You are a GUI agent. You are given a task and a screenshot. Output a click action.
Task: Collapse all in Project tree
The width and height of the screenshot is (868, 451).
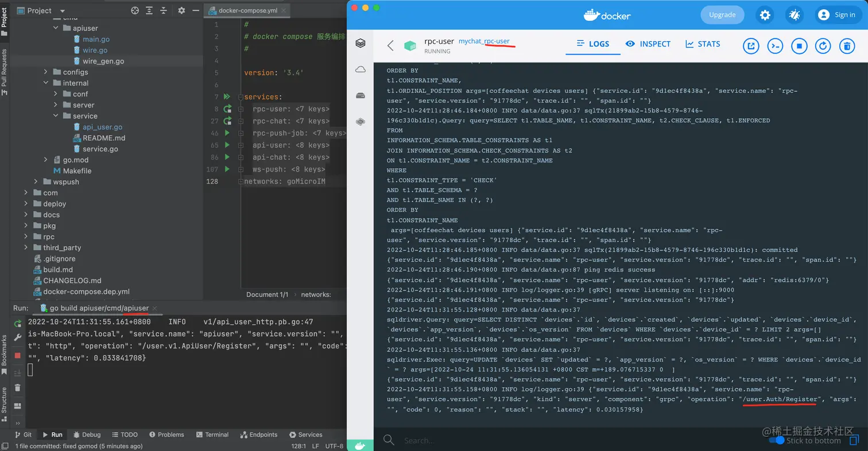(164, 10)
